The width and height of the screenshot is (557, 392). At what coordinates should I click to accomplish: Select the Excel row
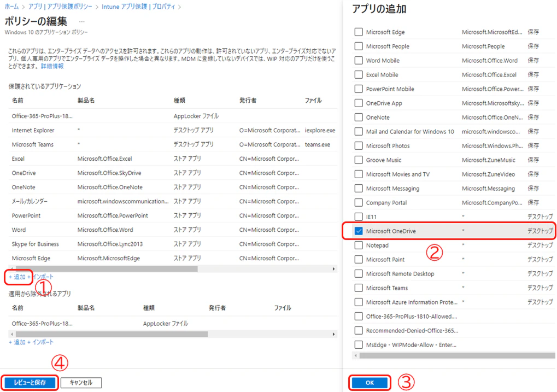coord(173,159)
